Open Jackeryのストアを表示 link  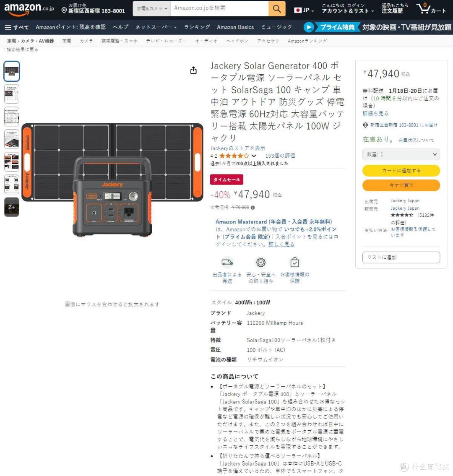(x=238, y=148)
